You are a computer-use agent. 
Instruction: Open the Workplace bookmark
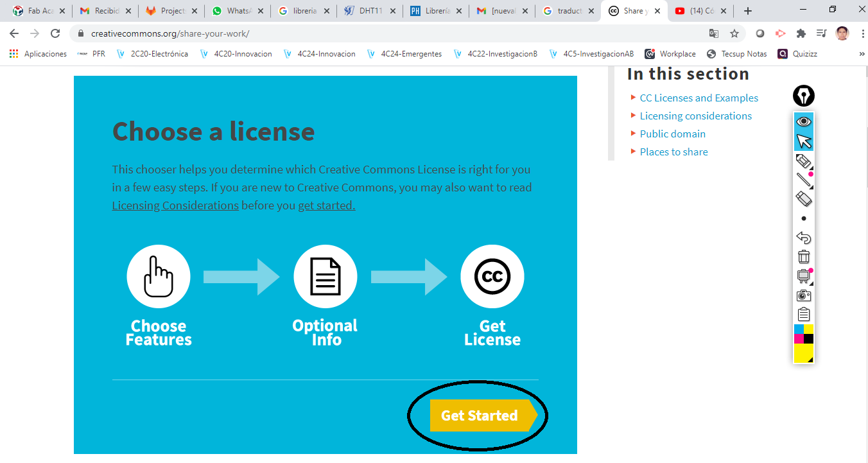[671, 54]
